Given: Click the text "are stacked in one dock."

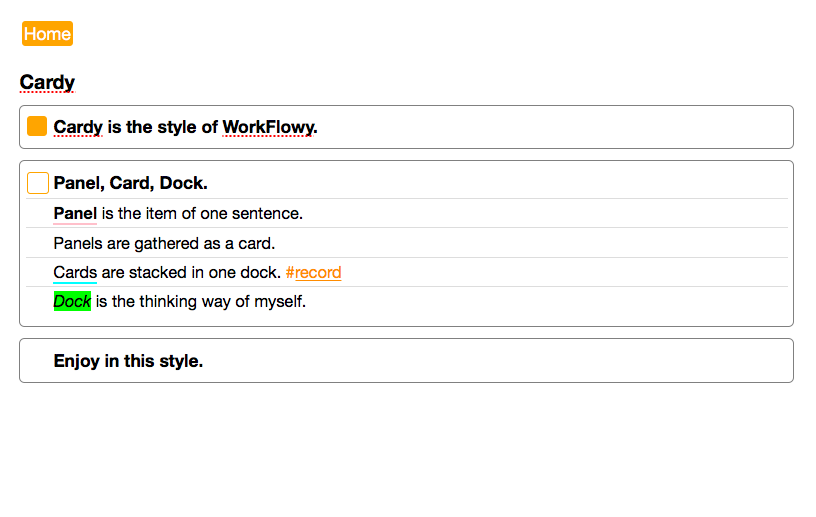Looking at the screenshot, I should (x=191, y=272).
